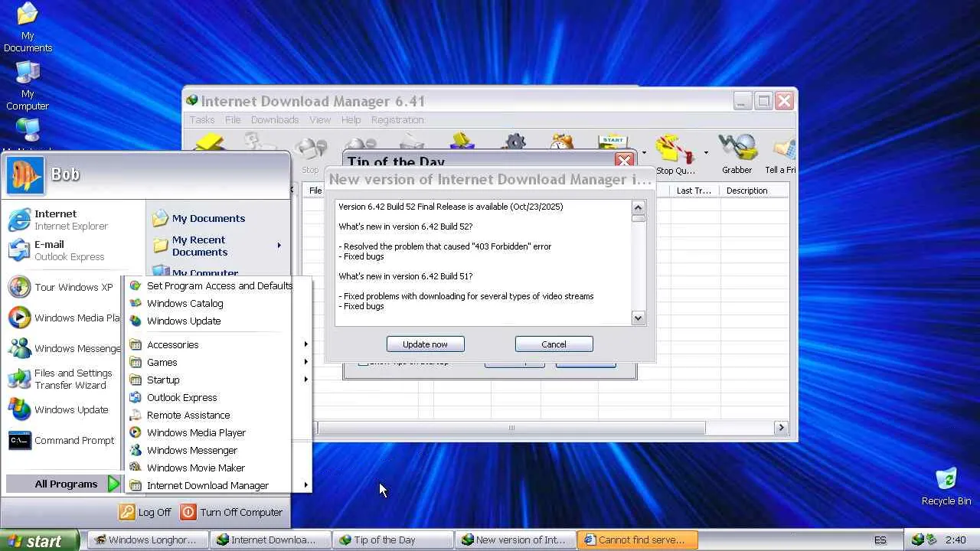
Task: Select the My Documents desktop icon
Action: tap(28, 28)
